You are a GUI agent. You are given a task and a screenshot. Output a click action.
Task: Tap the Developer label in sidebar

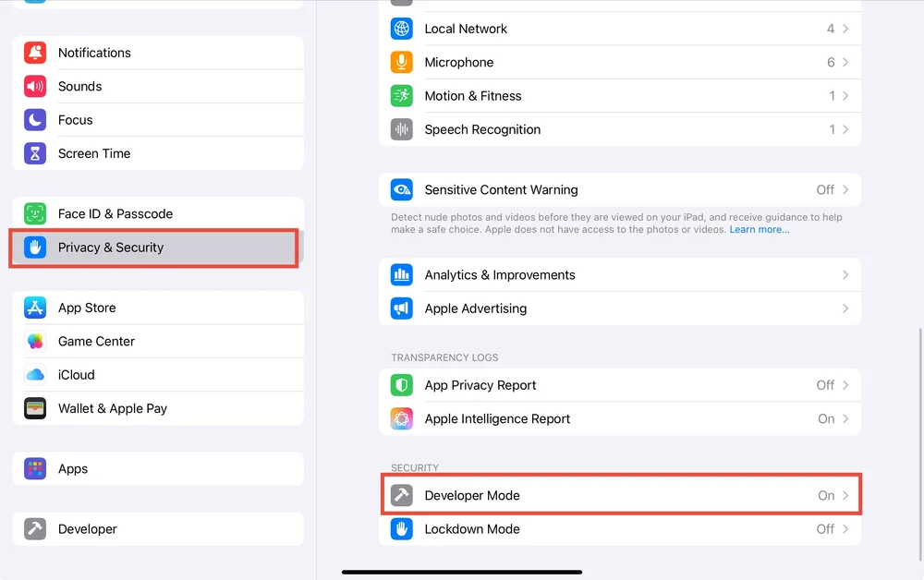(x=87, y=529)
